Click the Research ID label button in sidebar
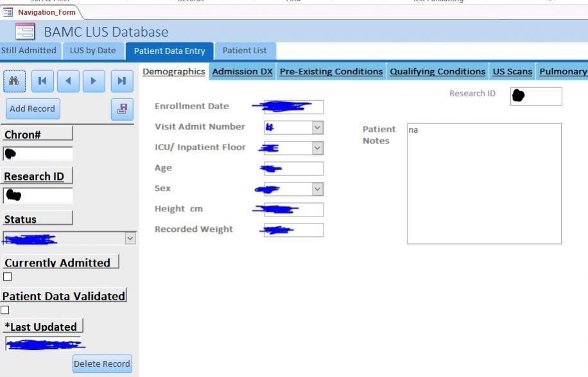The height and width of the screenshot is (377, 588). coord(37,176)
